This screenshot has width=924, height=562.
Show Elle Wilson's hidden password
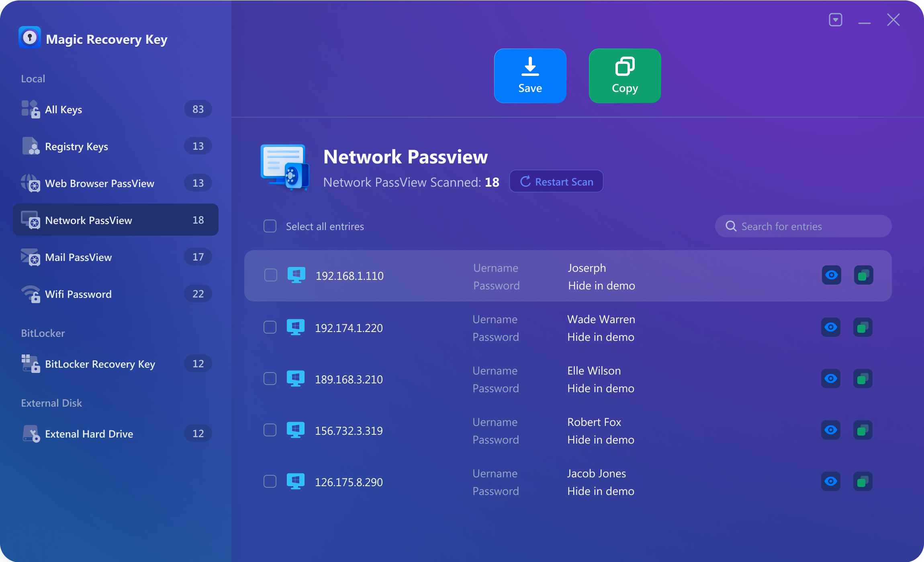[831, 379]
